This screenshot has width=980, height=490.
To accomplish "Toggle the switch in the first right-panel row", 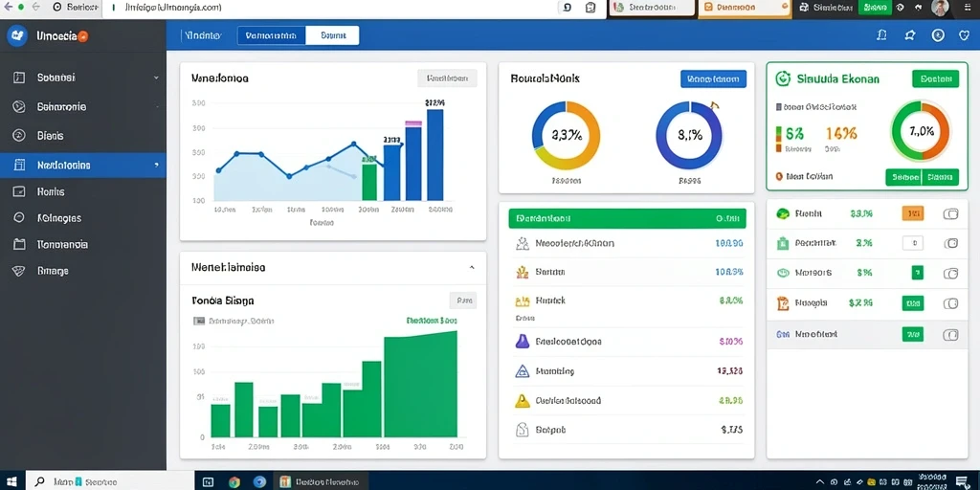I will click(950, 213).
